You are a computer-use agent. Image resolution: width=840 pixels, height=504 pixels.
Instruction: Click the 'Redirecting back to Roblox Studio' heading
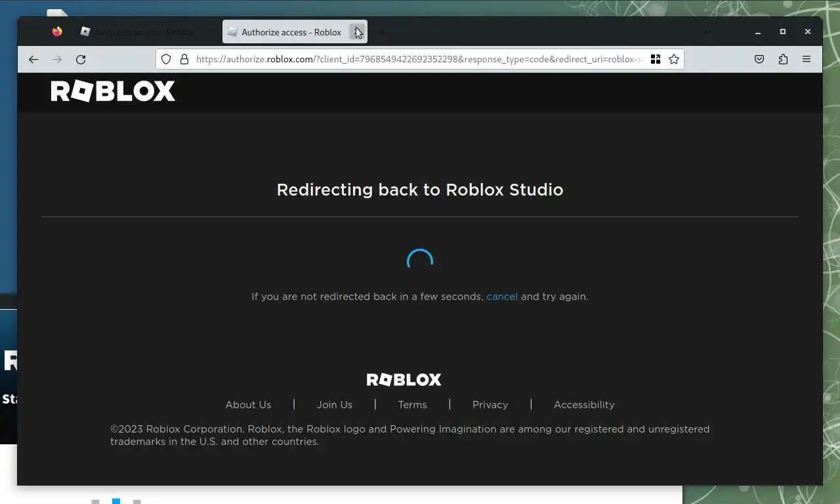click(x=420, y=190)
